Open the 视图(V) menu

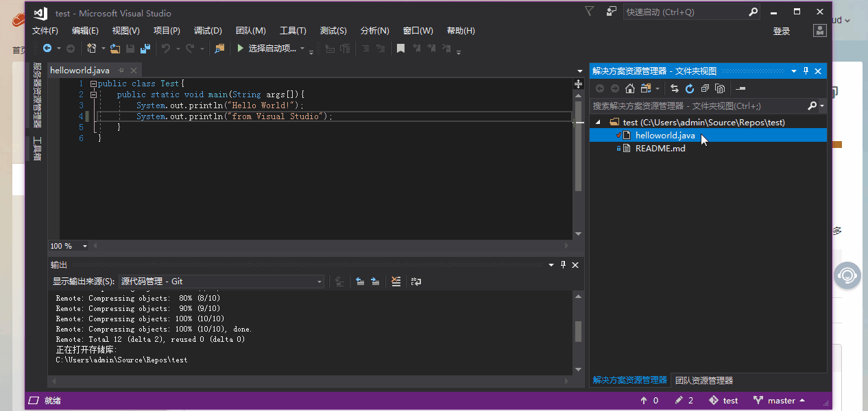(126, 31)
